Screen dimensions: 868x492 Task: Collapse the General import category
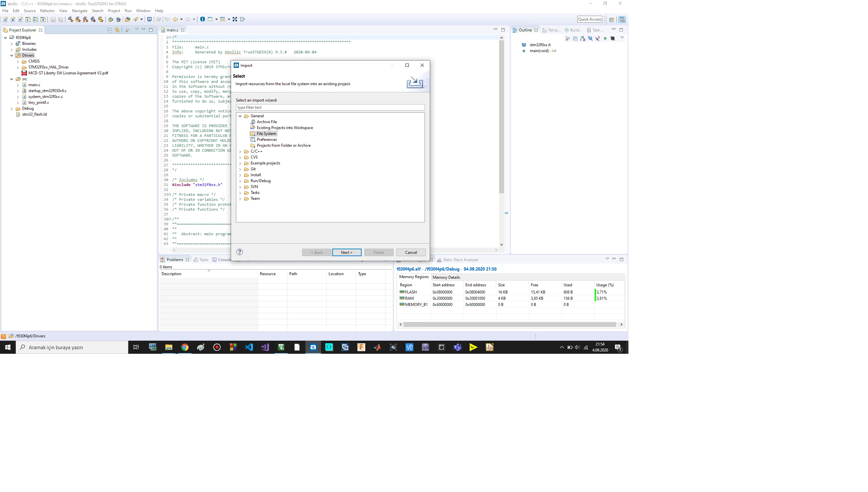point(240,116)
